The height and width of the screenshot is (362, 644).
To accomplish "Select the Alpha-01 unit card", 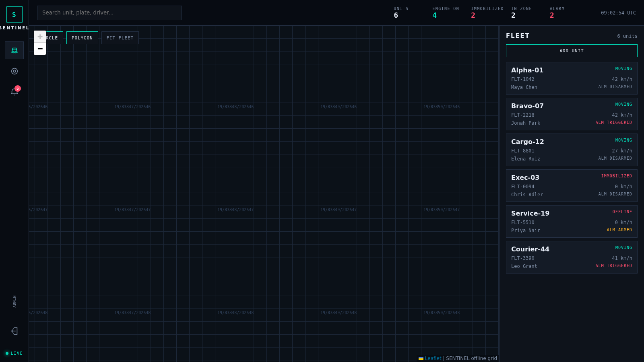I will tap(572, 78).
